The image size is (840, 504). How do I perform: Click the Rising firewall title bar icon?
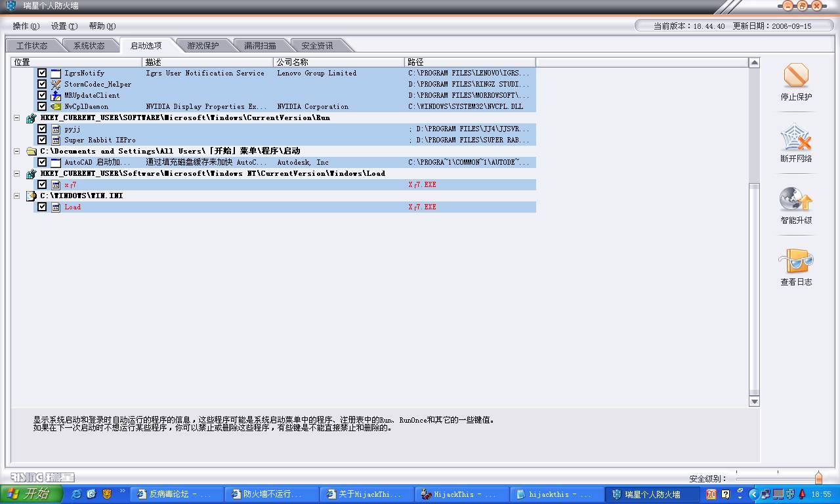coord(11,6)
